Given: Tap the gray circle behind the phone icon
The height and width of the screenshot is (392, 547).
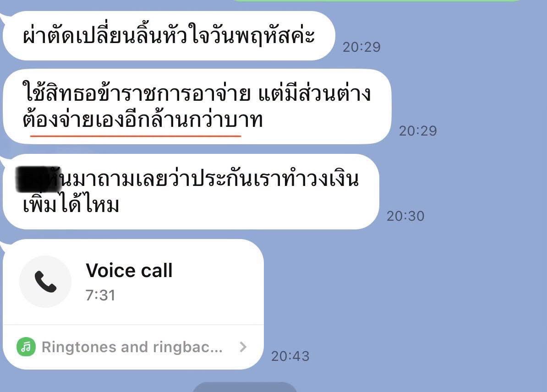Looking at the screenshot, I should 45,282.
